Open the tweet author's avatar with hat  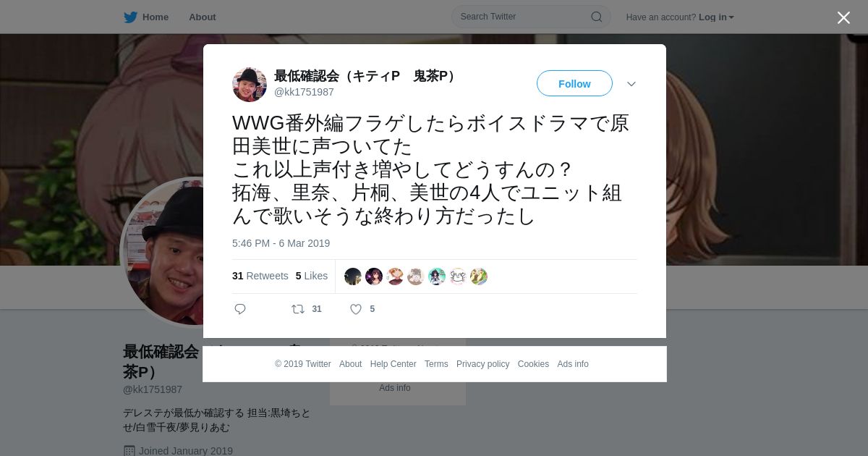point(250,85)
